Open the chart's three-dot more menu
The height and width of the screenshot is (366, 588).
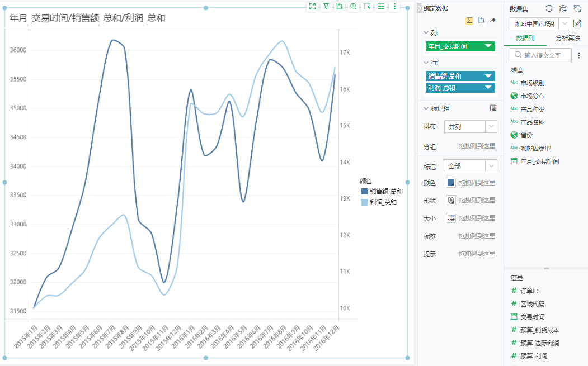(394, 6)
